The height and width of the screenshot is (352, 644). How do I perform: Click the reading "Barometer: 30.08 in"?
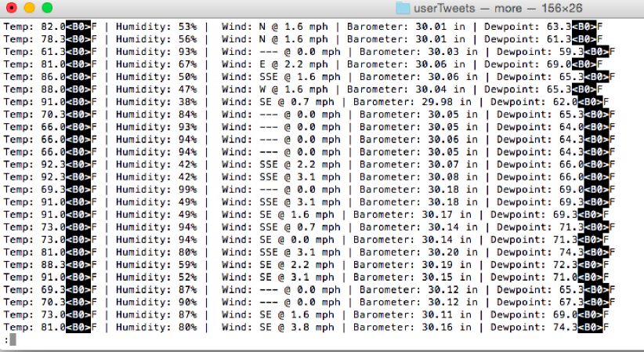418,177
